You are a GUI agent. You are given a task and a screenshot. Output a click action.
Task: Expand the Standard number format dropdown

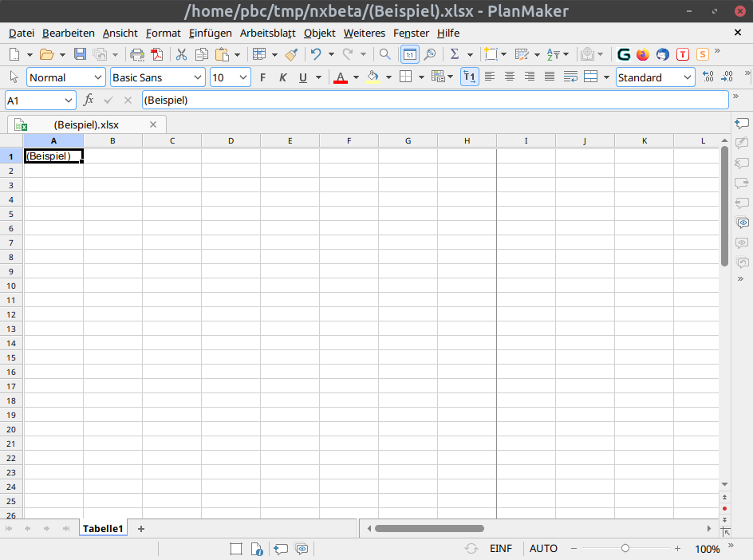pyautogui.click(x=688, y=77)
